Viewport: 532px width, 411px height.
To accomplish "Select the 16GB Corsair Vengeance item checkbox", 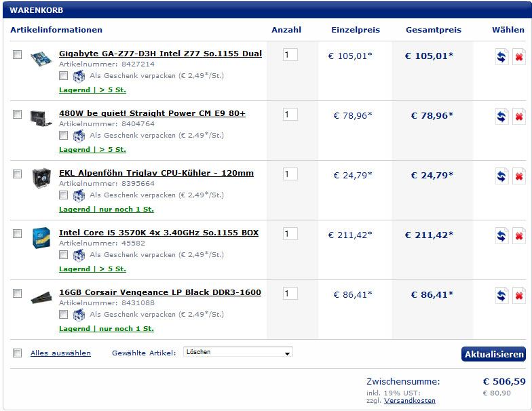I will pos(17,293).
